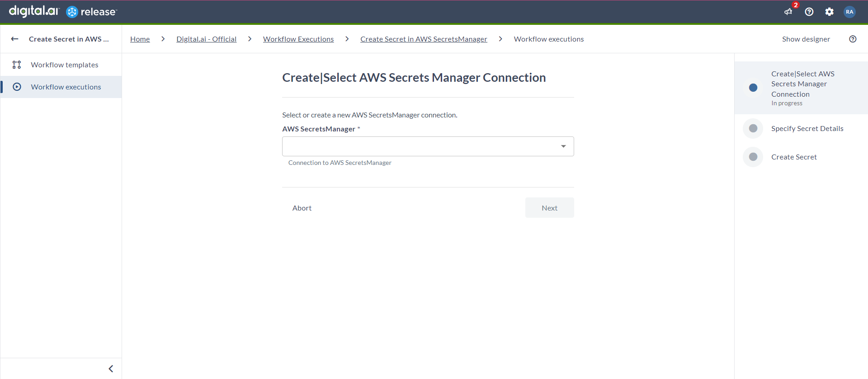Click the notification badge showing 2
868x379 pixels.
click(x=796, y=5)
